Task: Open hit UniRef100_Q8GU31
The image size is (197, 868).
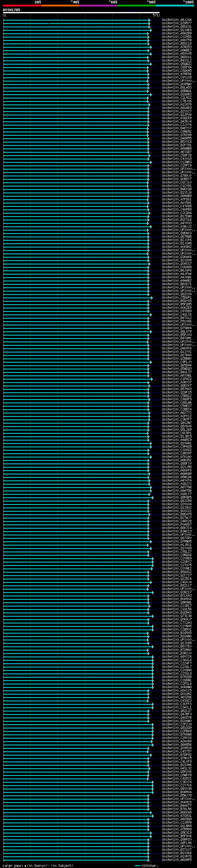Action: point(176,26)
